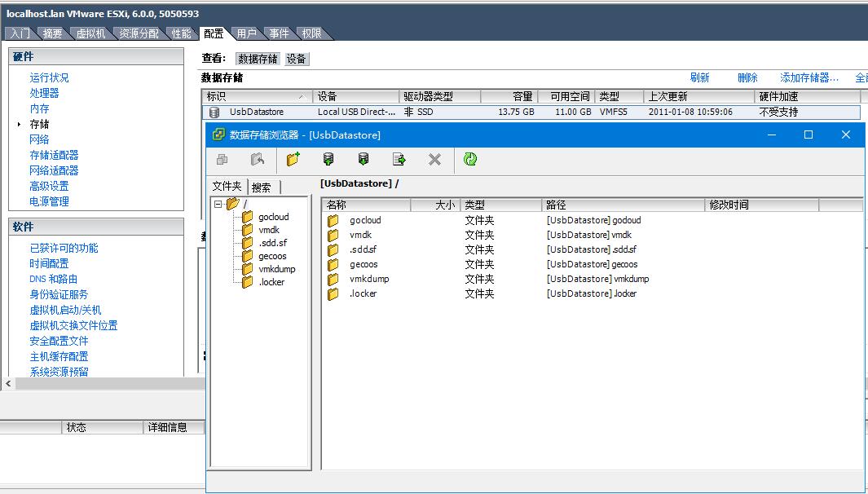Image resolution: width=868 pixels, height=494 pixels.
Task: Click the gecoos folder icon in file list
Action: 333,264
